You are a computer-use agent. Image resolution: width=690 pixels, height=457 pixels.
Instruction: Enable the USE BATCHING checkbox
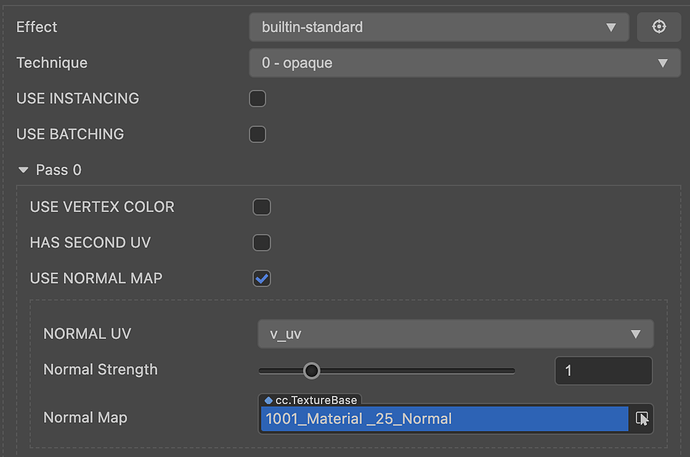pyautogui.click(x=257, y=134)
